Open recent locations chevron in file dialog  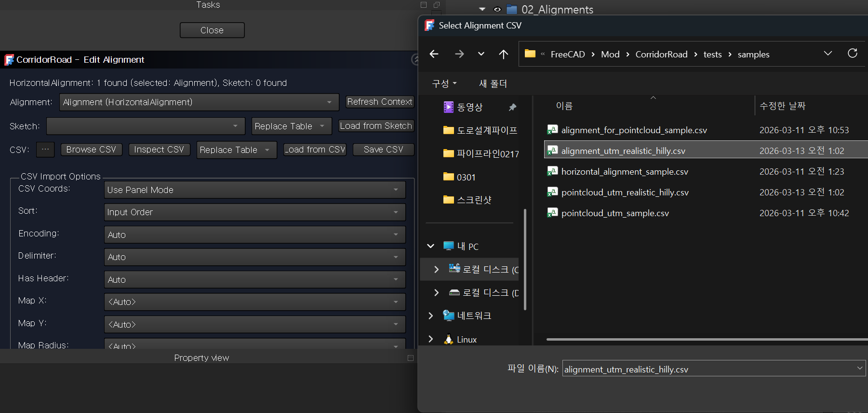click(481, 54)
